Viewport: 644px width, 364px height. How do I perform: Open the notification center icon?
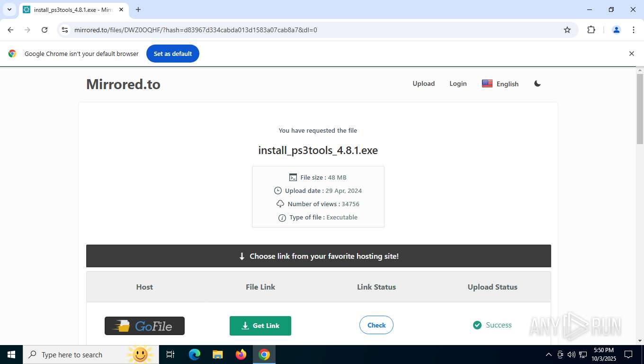pyautogui.click(x=628, y=355)
